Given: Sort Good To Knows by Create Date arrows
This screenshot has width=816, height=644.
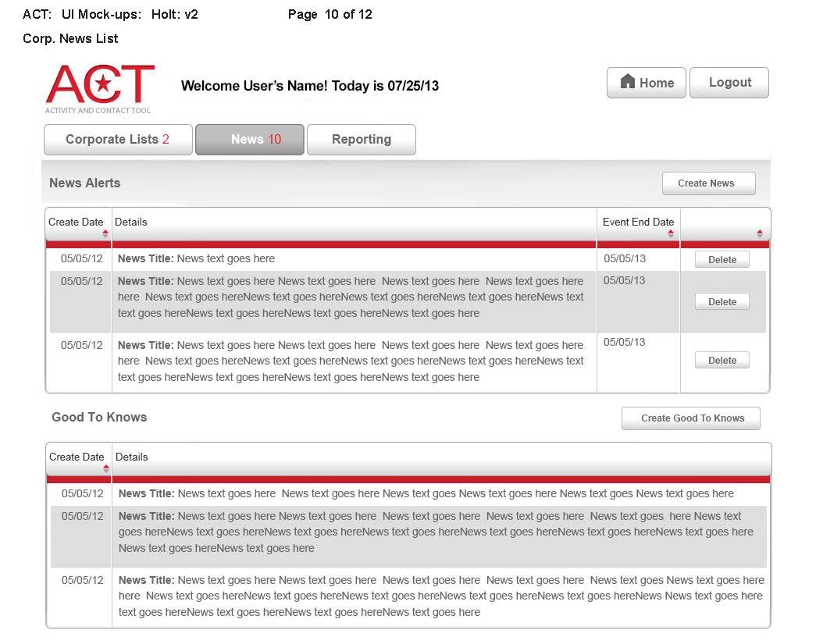Looking at the screenshot, I should (x=106, y=468).
